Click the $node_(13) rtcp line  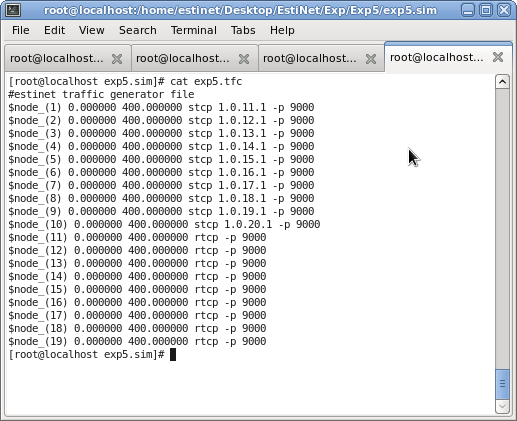click(x=137, y=264)
